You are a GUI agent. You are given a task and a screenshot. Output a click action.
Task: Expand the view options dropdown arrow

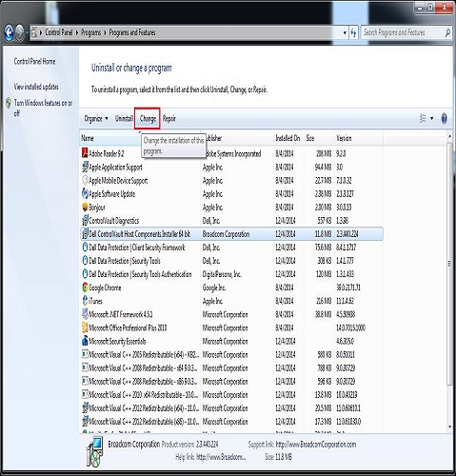point(431,119)
